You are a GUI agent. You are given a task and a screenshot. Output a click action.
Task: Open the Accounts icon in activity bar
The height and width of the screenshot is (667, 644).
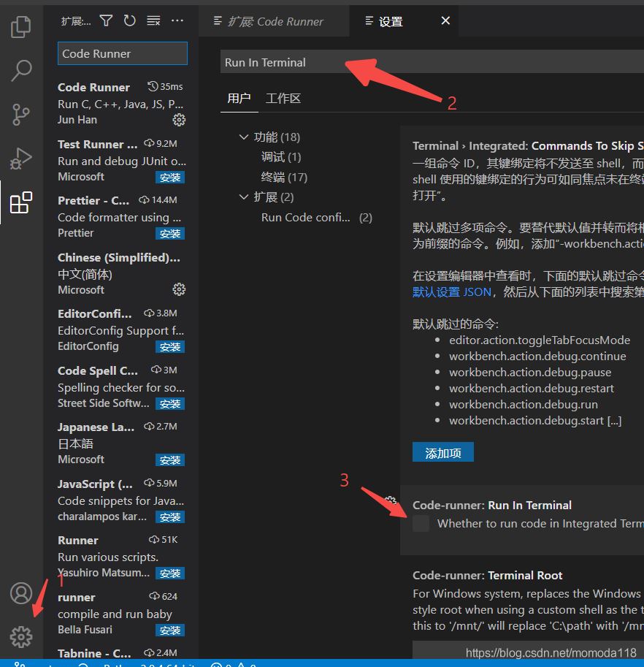[21, 593]
